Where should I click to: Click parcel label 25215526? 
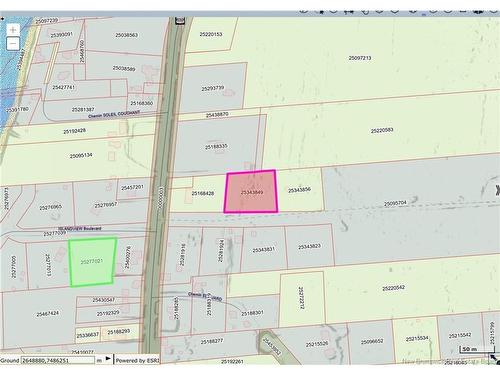coord(317,344)
